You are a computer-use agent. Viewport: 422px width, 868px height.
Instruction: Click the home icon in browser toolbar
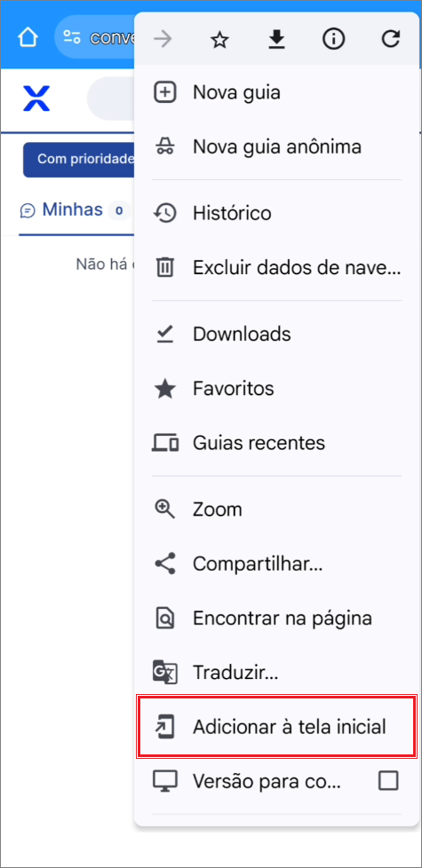[x=28, y=37]
